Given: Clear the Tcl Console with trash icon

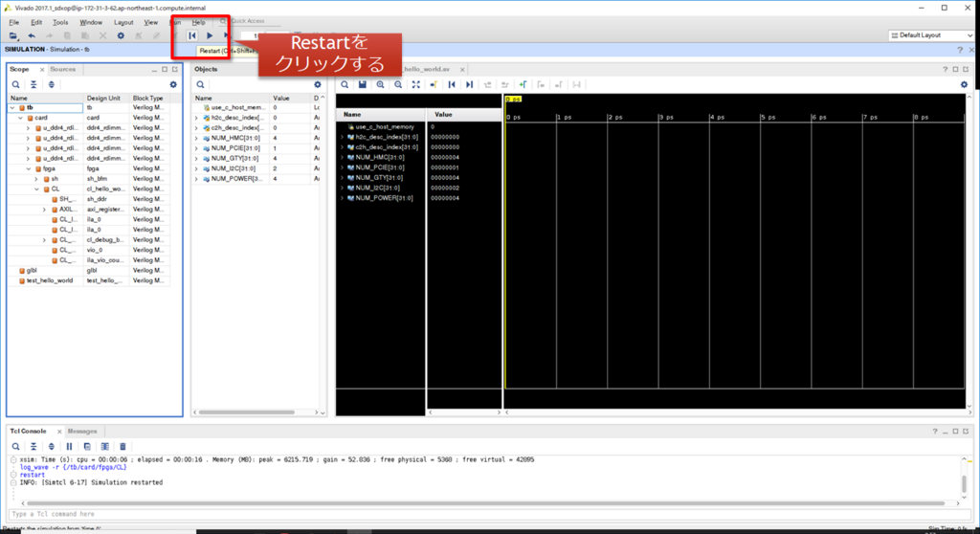Looking at the screenshot, I should (x=123, y=447).
